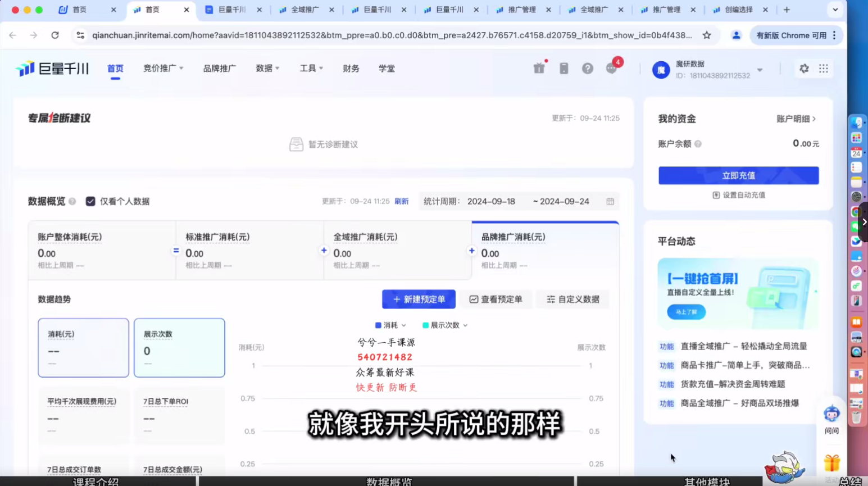
Task: Expand the 竞价推广 dropdown menu
Action: click(x=163, y=69)
